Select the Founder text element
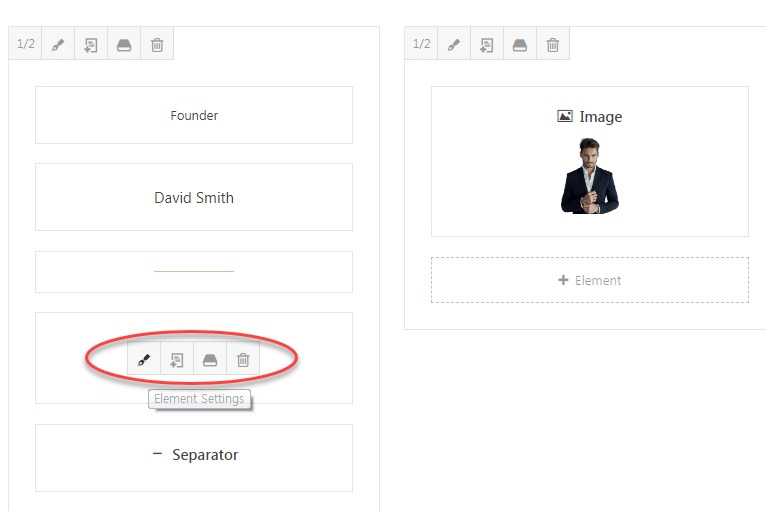The height and width of the screenshot is (511, 766). [194, 115]
